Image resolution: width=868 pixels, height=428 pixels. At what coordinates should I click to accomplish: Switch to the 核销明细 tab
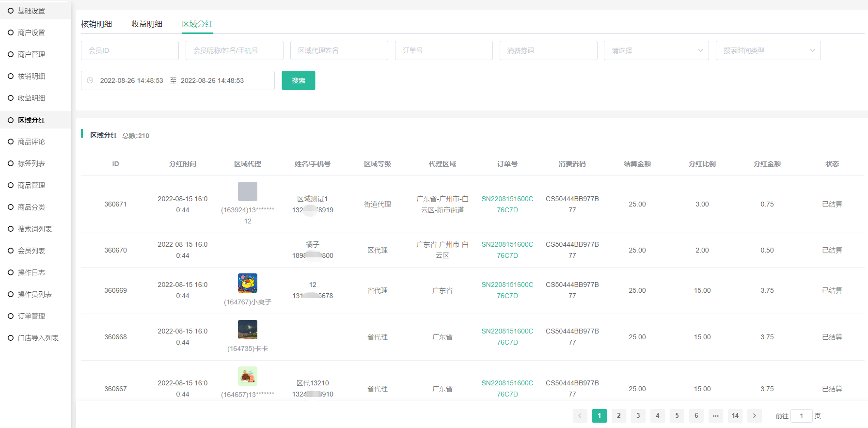[x=96, y=24]
